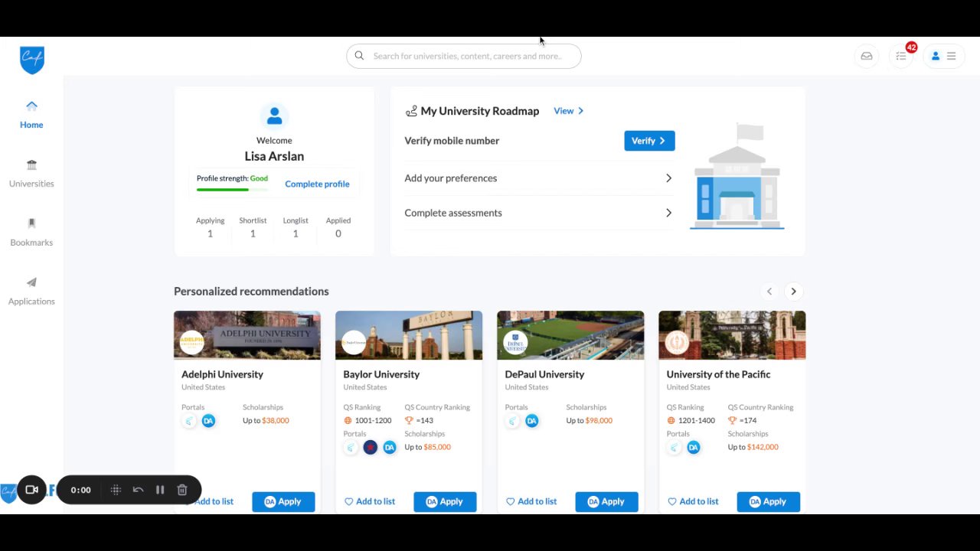
Task: Apply to Adelphi University
Action: [x=283, y=501]
